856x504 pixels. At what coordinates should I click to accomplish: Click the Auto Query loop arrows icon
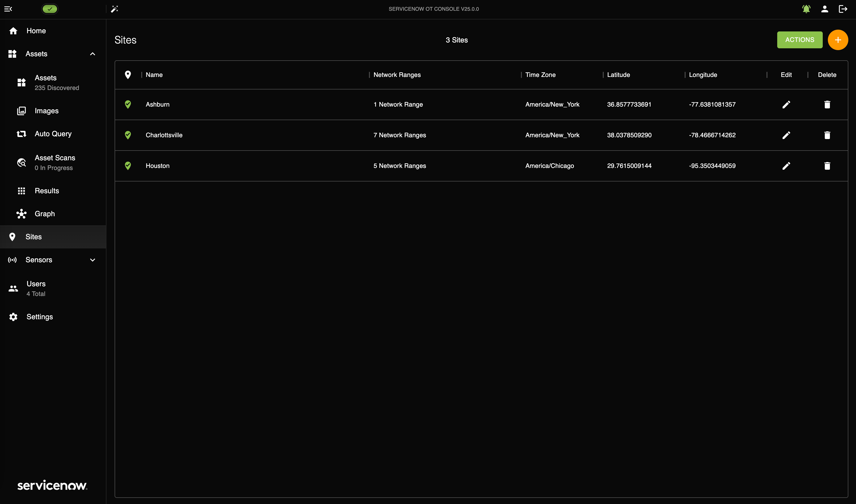click(21, 134)
